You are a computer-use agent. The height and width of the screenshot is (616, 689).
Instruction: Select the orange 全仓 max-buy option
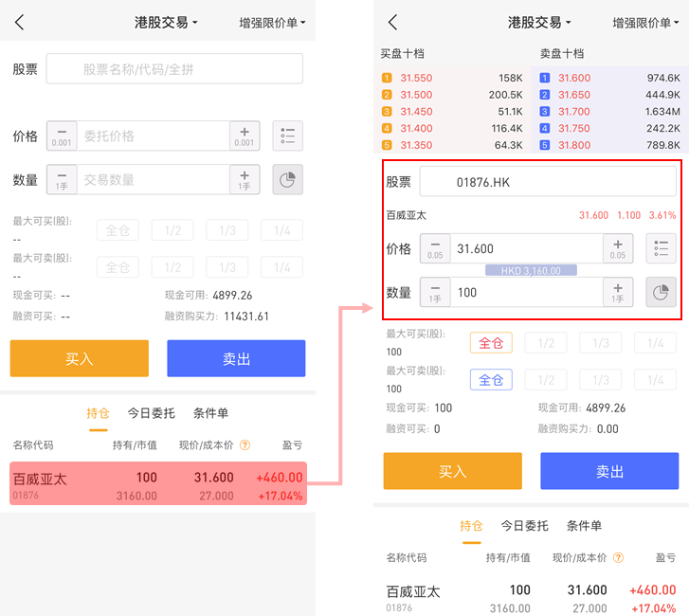pyautogui.click(x=491, y=343)
